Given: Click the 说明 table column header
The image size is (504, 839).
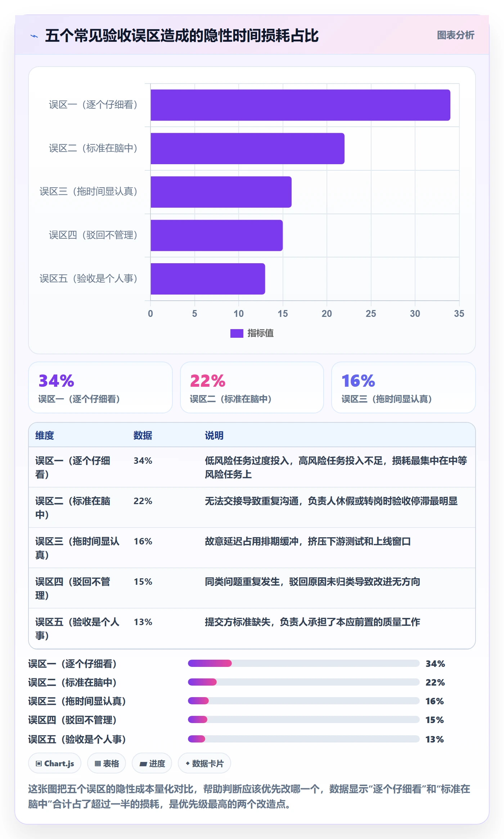Looking at the screenshot, I should pos(214,435).
